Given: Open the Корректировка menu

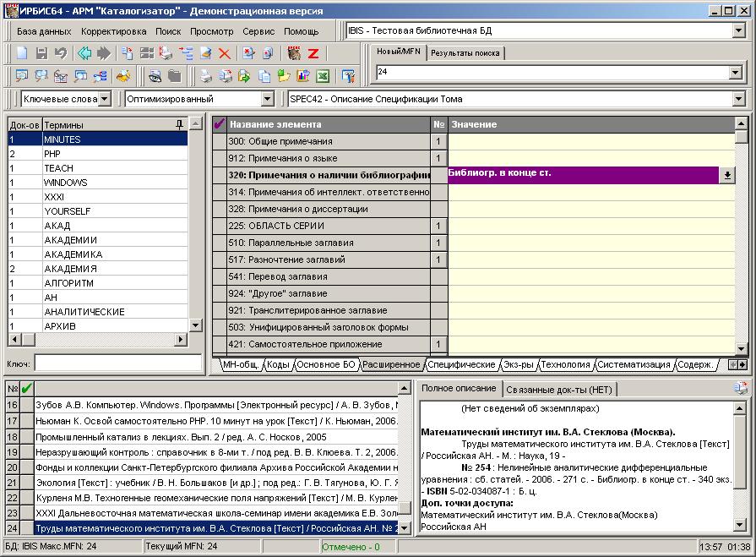Looking at the screenshot, I should coord(114,31).
